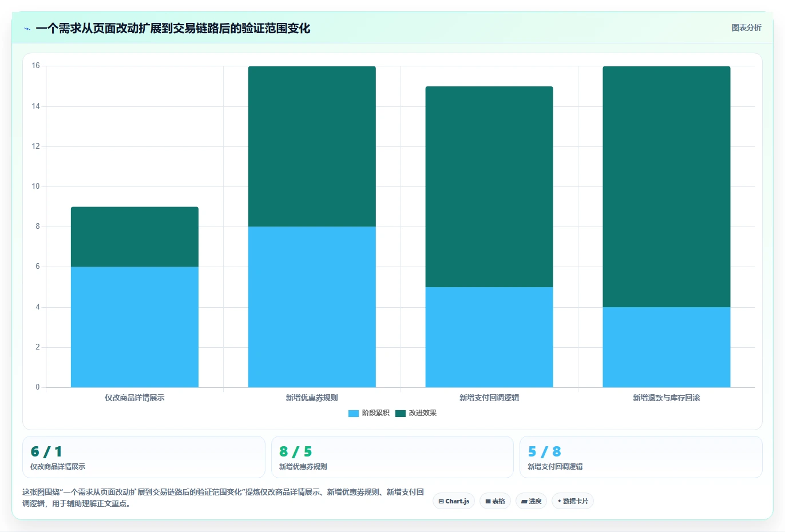This screenshot has height=532, width=785.
Task: Click the lightning icon beside the title
Action: coord(27,29)
